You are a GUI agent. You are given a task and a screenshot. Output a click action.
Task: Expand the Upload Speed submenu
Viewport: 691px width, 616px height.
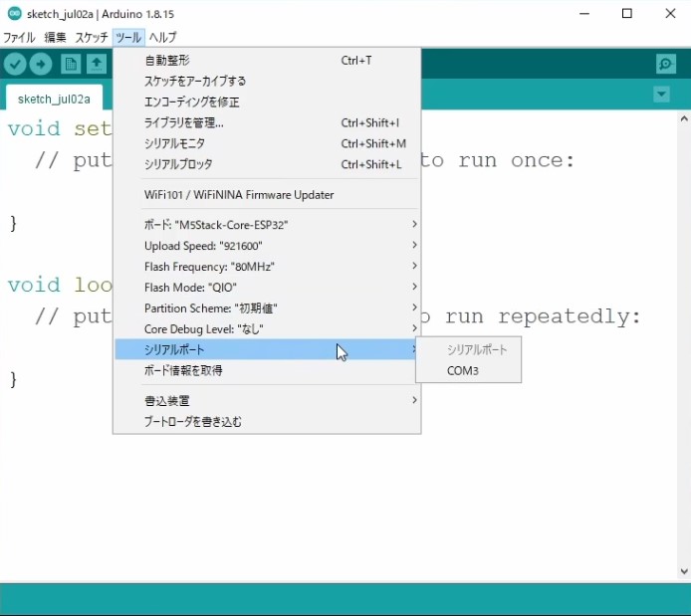(267, 246)
